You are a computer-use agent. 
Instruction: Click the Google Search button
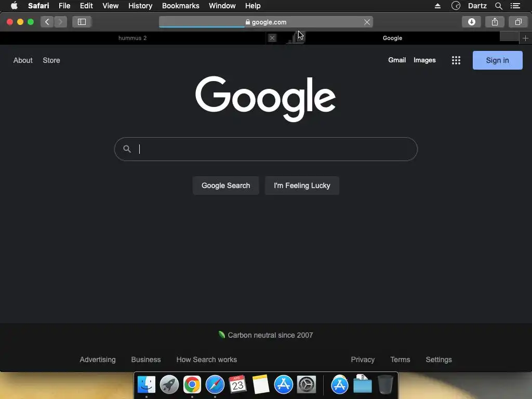(225, 185)
